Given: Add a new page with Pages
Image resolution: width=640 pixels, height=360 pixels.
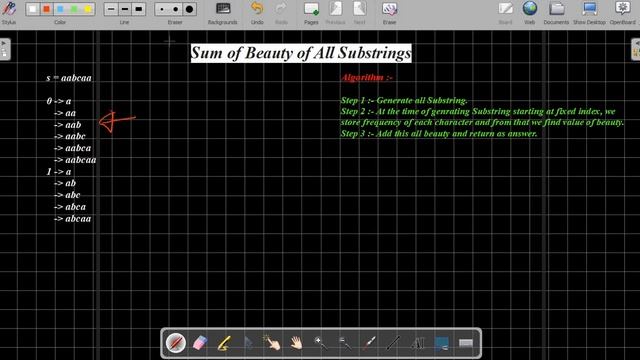Looking at the screenshot, I should [311, 12].
